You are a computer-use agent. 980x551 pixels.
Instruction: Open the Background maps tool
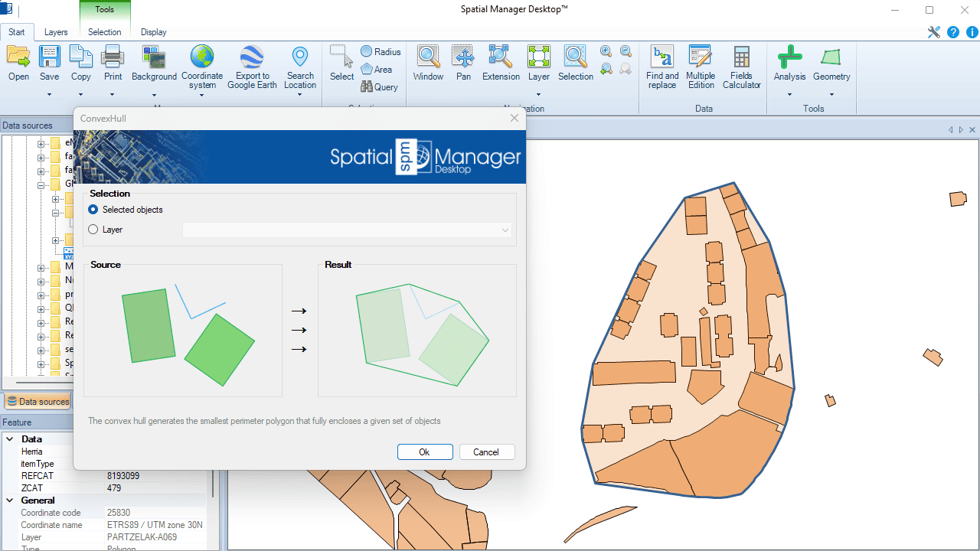(154, 57)
